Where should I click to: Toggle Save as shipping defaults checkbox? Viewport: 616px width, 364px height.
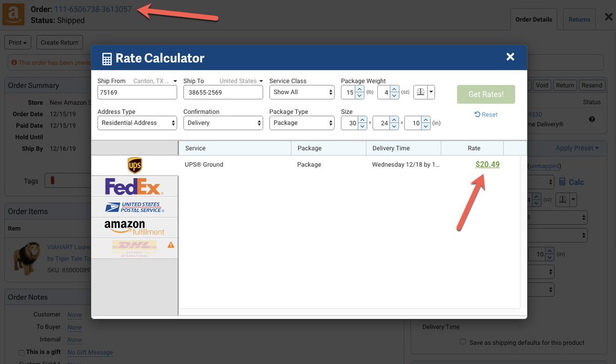pos(463,341)
